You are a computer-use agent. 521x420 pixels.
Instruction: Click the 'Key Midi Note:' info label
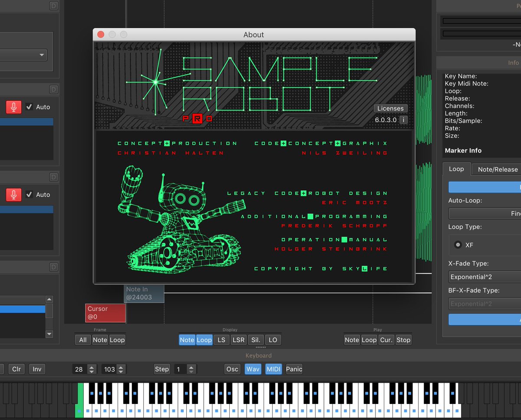(x=467, y=83)
